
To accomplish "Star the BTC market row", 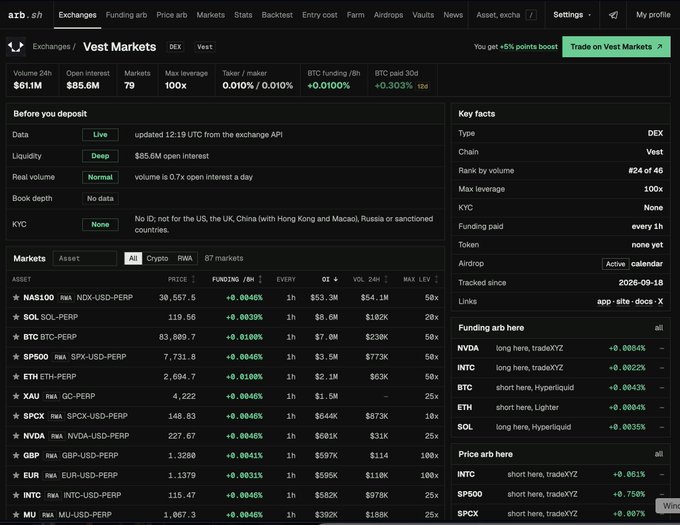I will [16, 337].
